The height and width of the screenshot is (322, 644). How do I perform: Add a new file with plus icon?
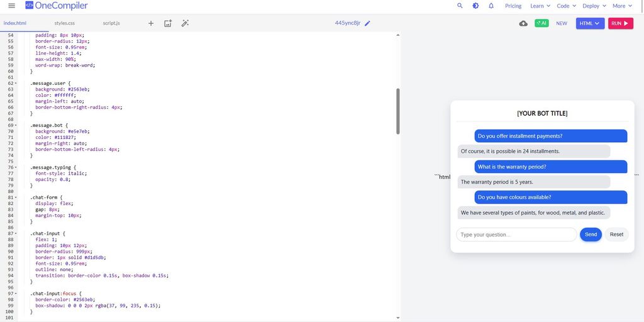pyautogui.click(x=151, y=23)
